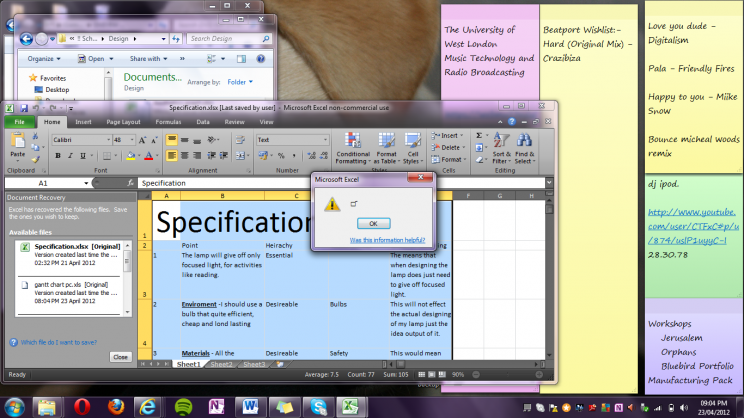This screenshot has width=744, height=418.
Task: Click Close in Document Recovery pane
Action: point(121,357)
